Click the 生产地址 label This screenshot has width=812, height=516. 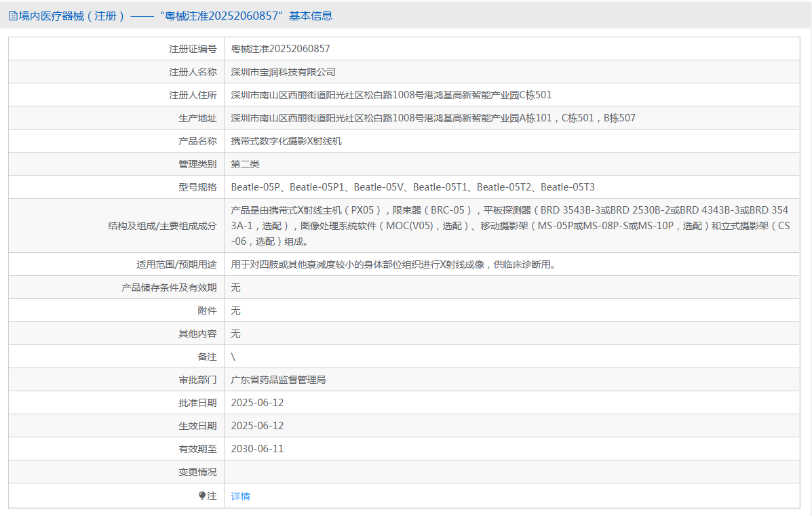[198, 119]
